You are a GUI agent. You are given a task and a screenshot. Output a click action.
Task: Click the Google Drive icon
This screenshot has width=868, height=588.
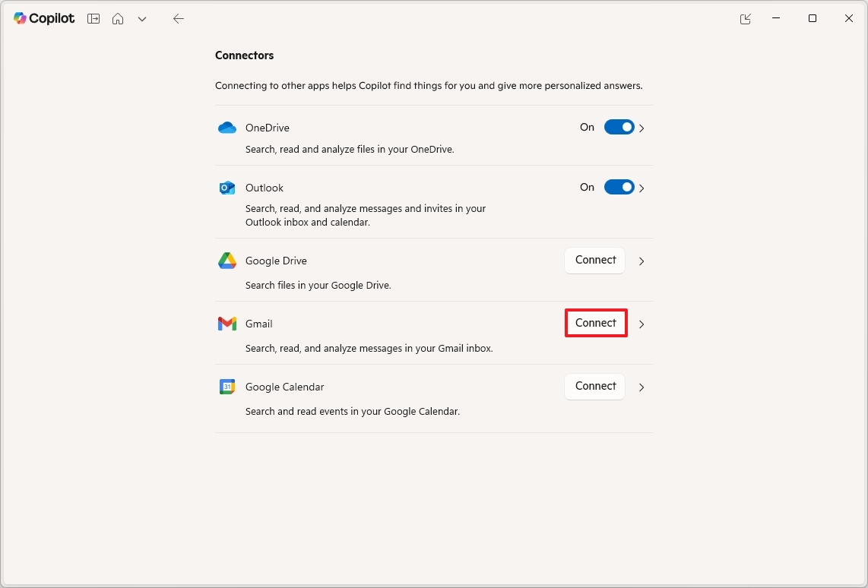pos(227,261)
